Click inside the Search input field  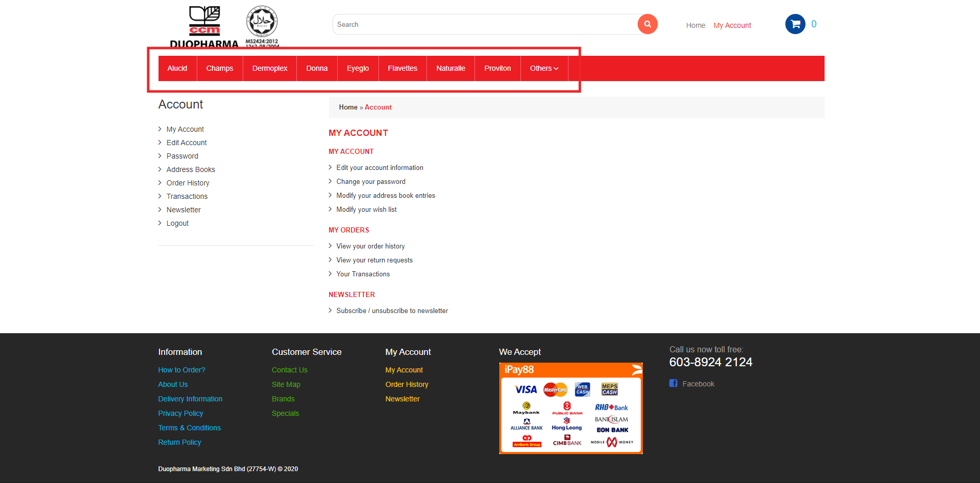(x=485, y=24)
